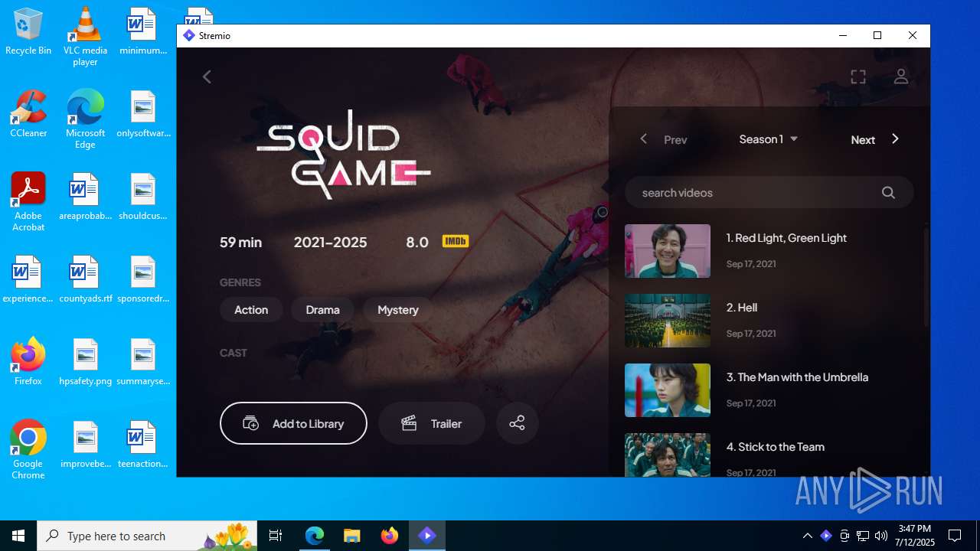Open VLC media player desktop shortcut
This screenshot has width=980, height=551.
click(x=85, y=37)
